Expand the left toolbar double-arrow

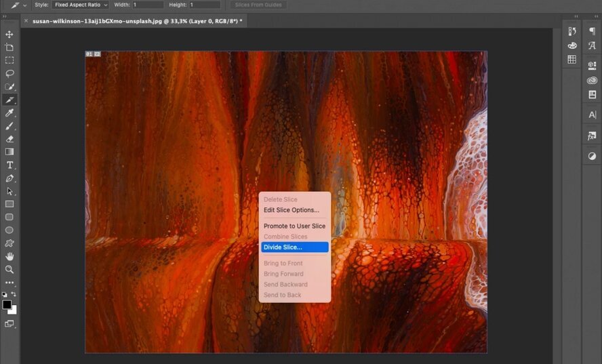tap(5, 16)
